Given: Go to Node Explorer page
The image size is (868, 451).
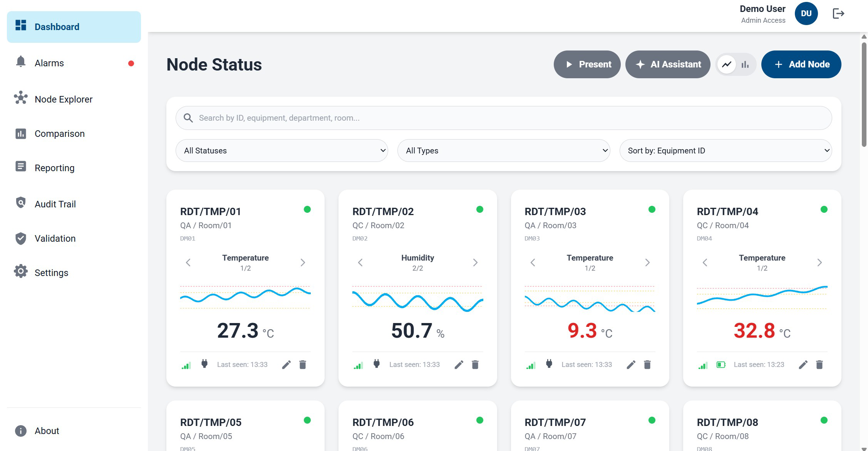Looking at the screenshot, I should 64,99.
